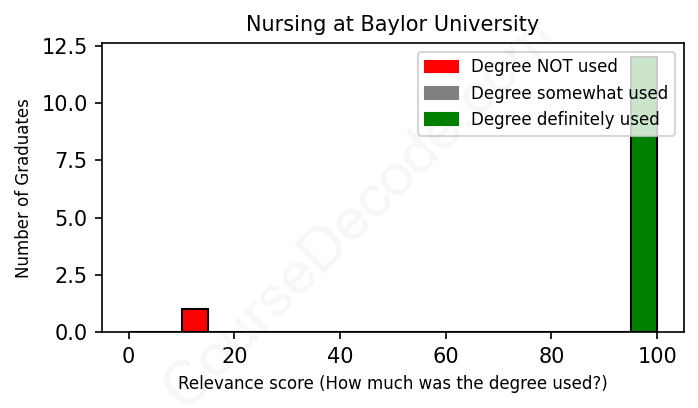Click the gray legend color swatch
Viewport: 698px width, 408px height.
(441, 93)
